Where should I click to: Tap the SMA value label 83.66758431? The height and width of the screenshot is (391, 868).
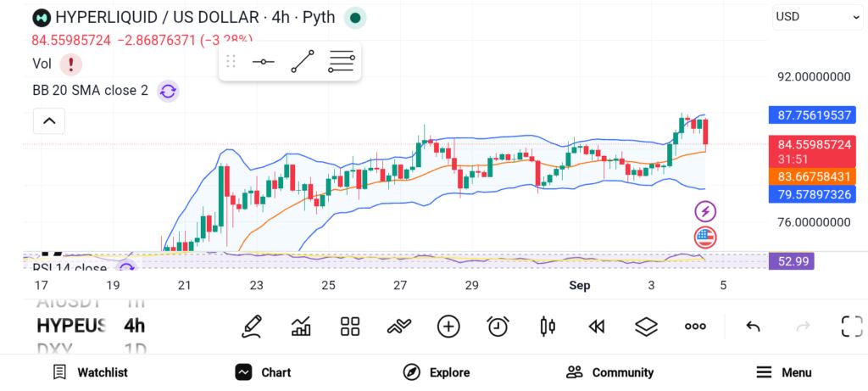pos(812,176)
